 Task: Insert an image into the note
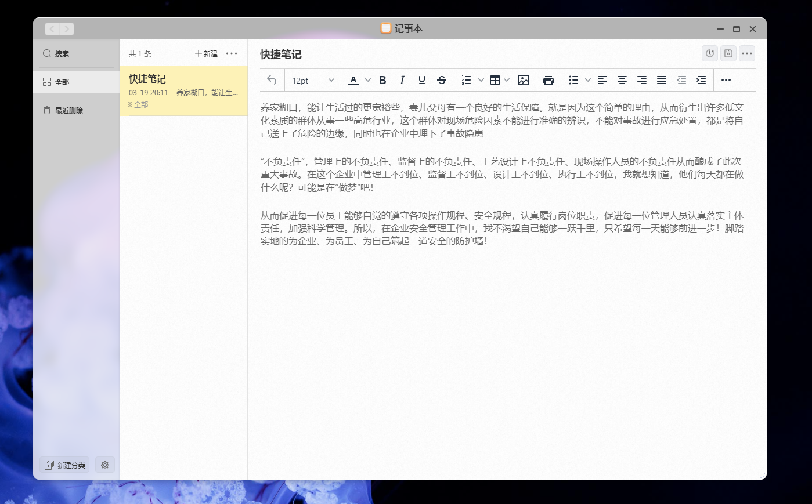(523, 80)
